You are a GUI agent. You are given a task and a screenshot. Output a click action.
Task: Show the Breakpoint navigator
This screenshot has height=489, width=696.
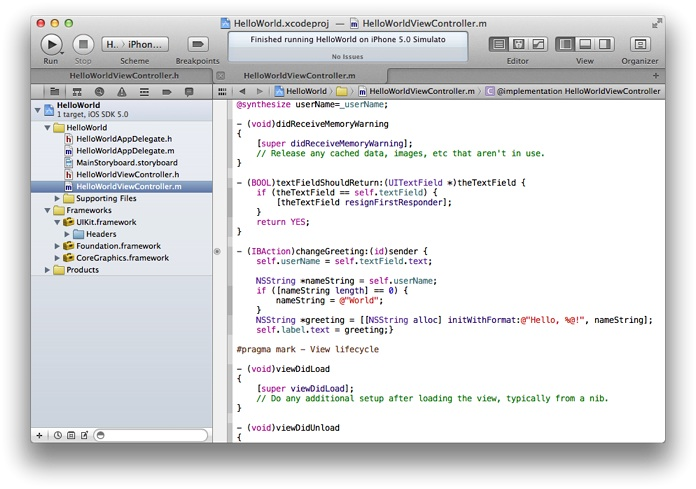(166, 92)
